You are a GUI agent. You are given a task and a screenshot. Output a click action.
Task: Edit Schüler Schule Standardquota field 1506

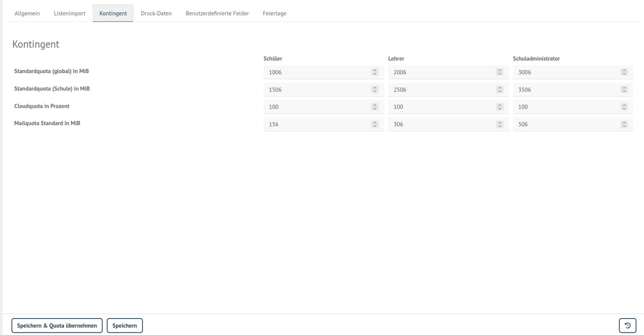click(x=324, y=90)
